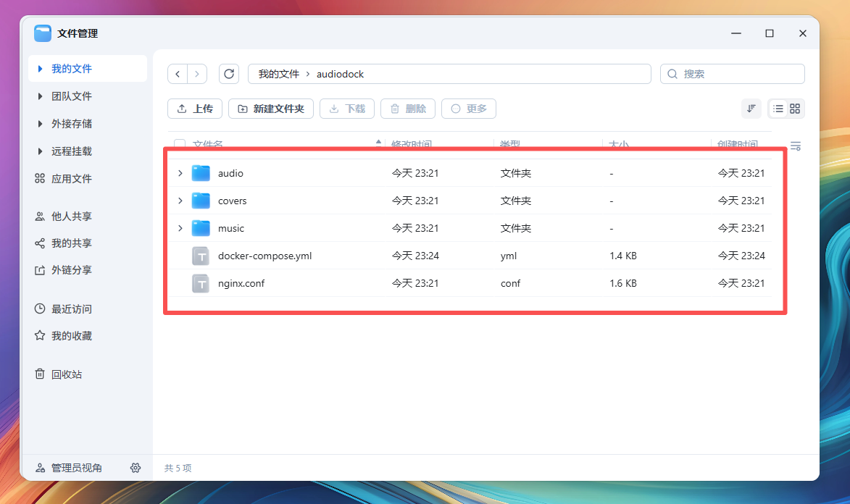This screenshot has height=504, width=850.
Task: Click the file icon of nginx.conf
Action: click(x=200, y=283)
